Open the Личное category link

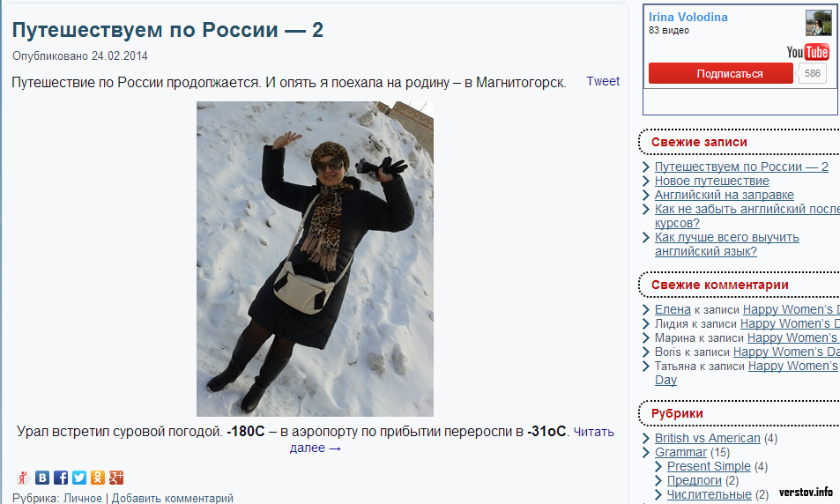83,498
